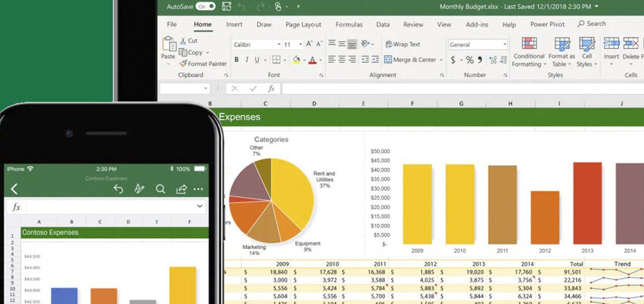Click the Copy button
This screenshot has width=644, height=304.
190,52
